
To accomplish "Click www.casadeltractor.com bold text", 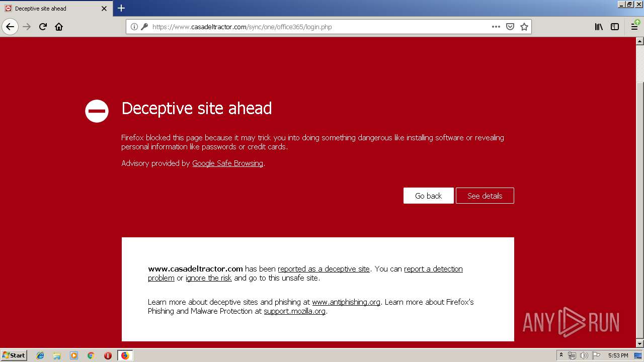I will click(195, 269).
